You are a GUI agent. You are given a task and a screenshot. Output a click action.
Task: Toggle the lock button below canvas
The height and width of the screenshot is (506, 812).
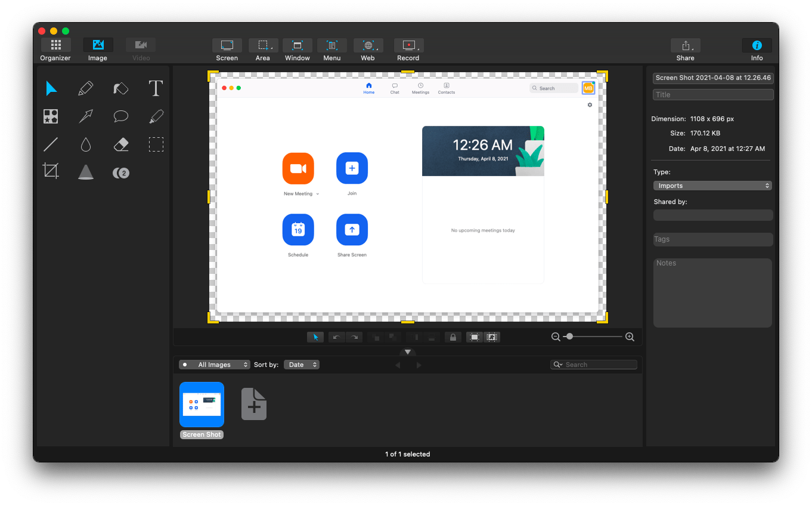tap(453, 337)
